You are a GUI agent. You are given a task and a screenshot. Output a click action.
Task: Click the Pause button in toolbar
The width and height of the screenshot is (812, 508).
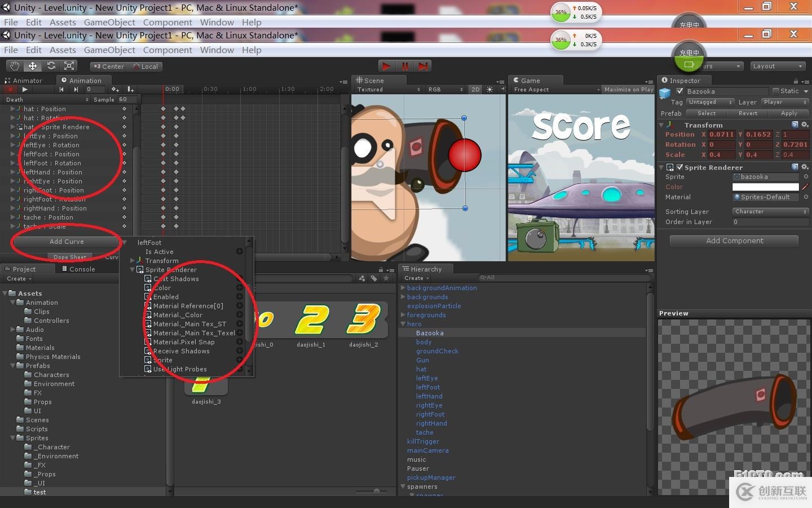(x=405, y=66)
